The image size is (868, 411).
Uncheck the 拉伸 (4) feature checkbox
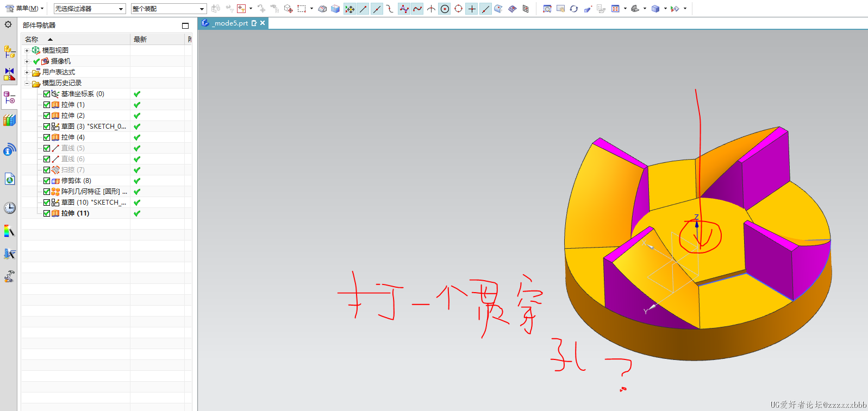[x=47, y=137]
